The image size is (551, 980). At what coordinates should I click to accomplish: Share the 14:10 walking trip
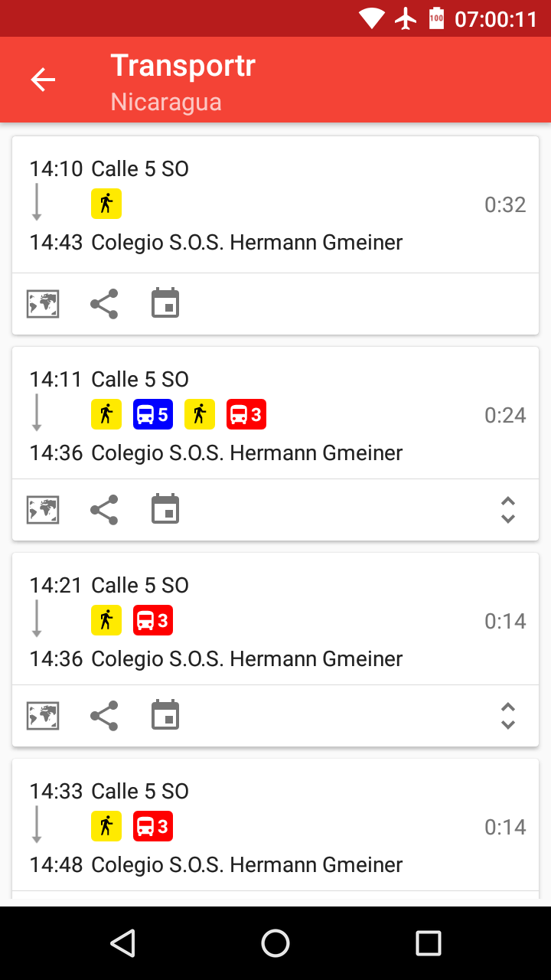(104, 304)
